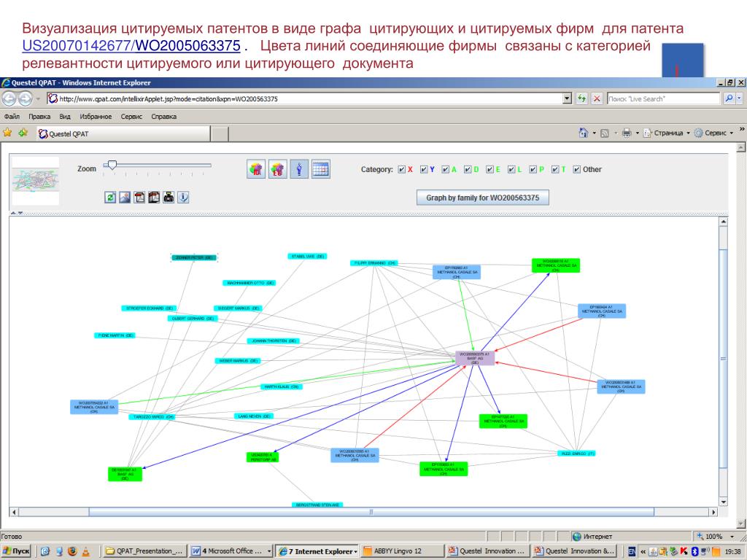Click the browser Forward arrow button
Viewport: 747px width, 560px height.
[24, 98]
